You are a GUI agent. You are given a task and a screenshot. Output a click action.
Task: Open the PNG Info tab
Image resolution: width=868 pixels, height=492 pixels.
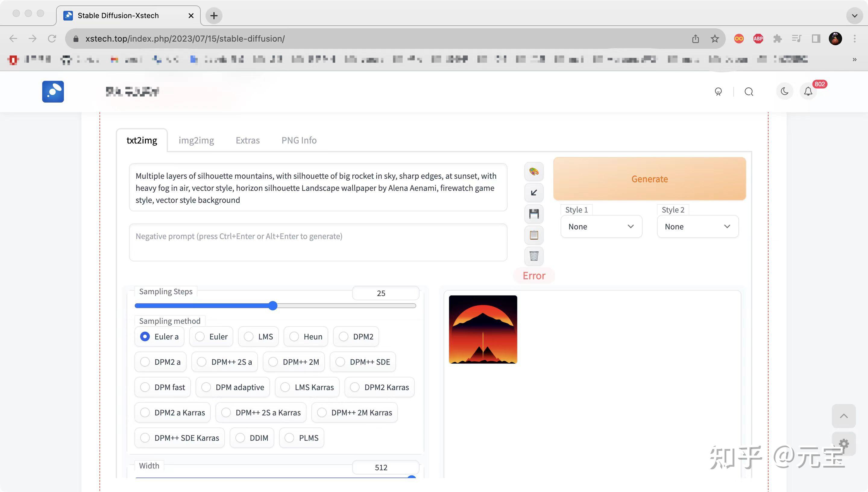(x=299, y=140)
